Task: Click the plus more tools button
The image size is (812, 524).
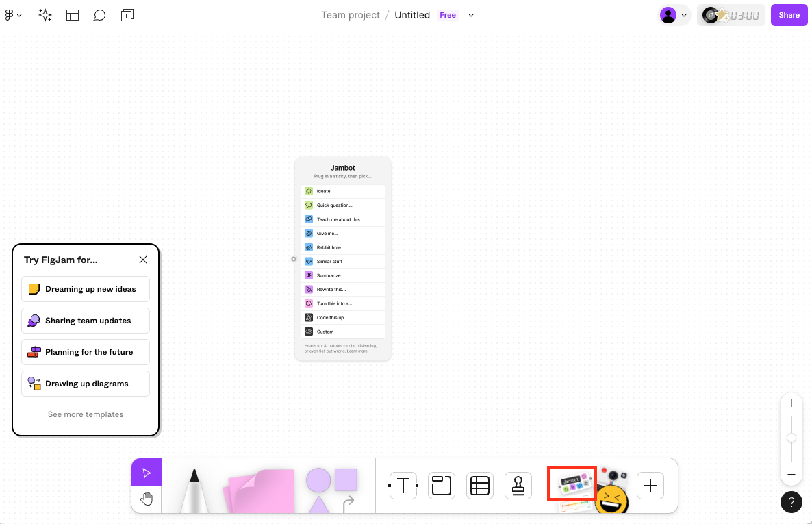Action: (x=650, y=486)
